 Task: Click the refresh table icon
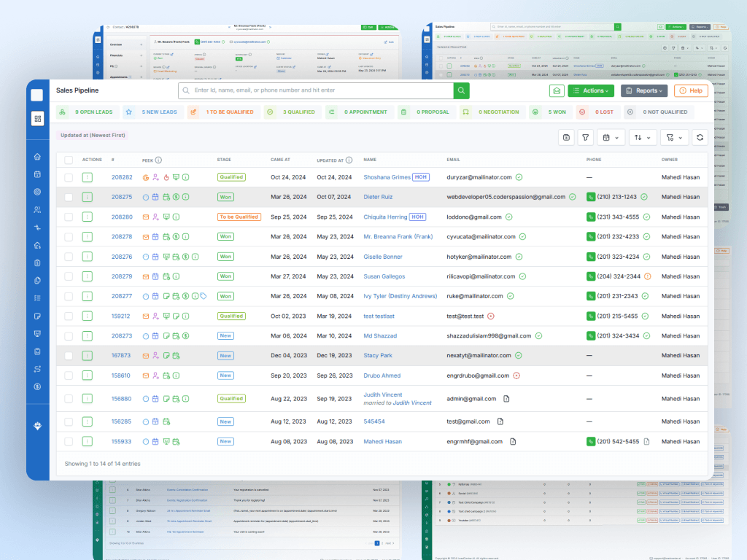coord(700,138)
